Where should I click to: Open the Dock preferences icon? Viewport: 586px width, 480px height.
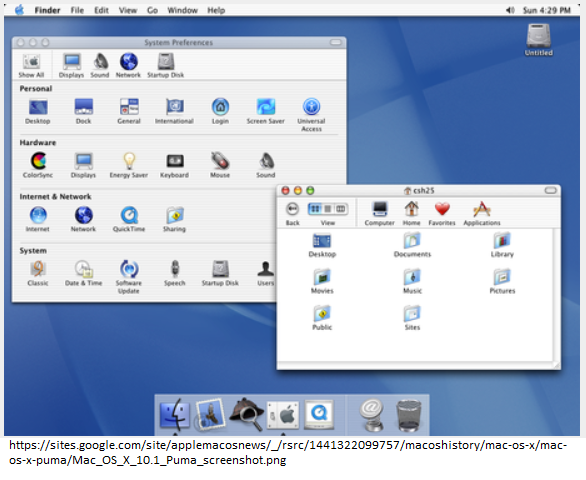click(x=83, y=111)
